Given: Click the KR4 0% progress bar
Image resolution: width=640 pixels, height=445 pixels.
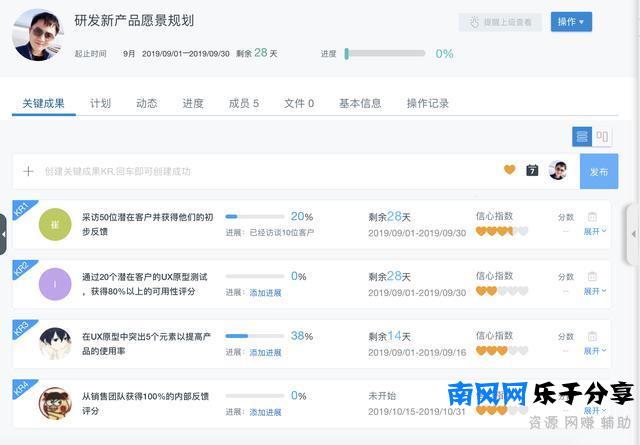Looking at the screenshot, I should pos(255,396).
